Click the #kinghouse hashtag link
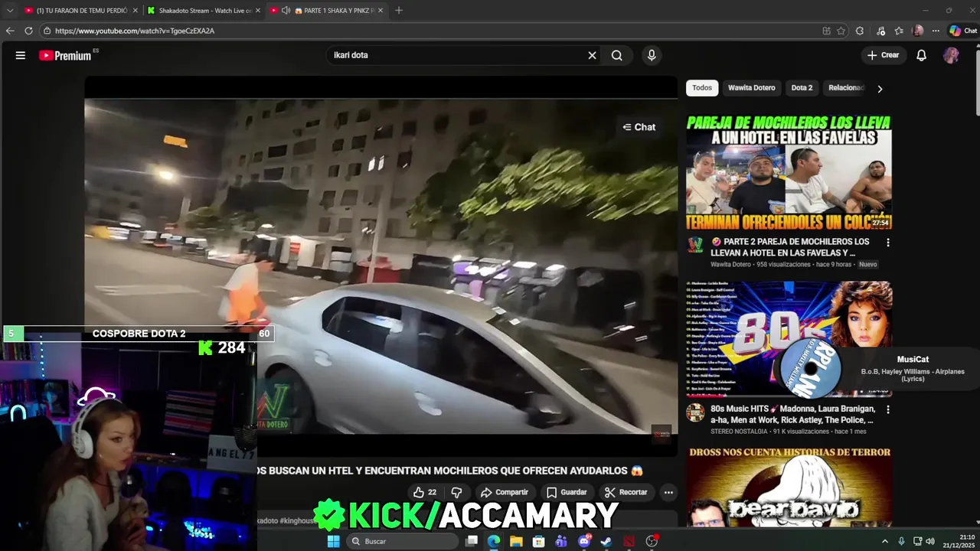 (298, 520)
